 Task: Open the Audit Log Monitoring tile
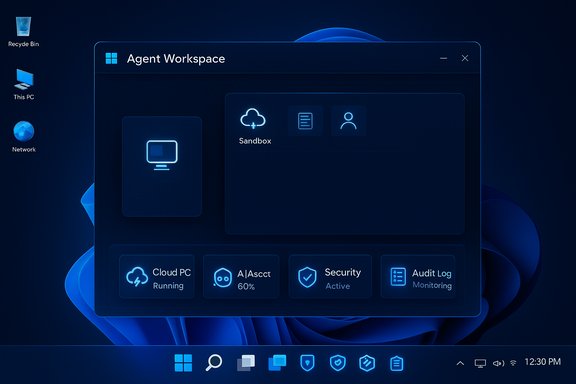(x=418, y=277)
